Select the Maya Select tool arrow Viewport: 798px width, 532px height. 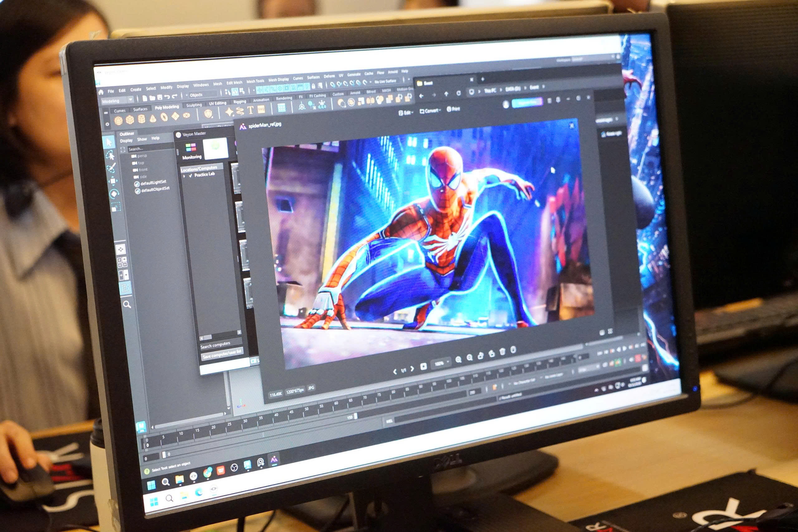point(109,142)
